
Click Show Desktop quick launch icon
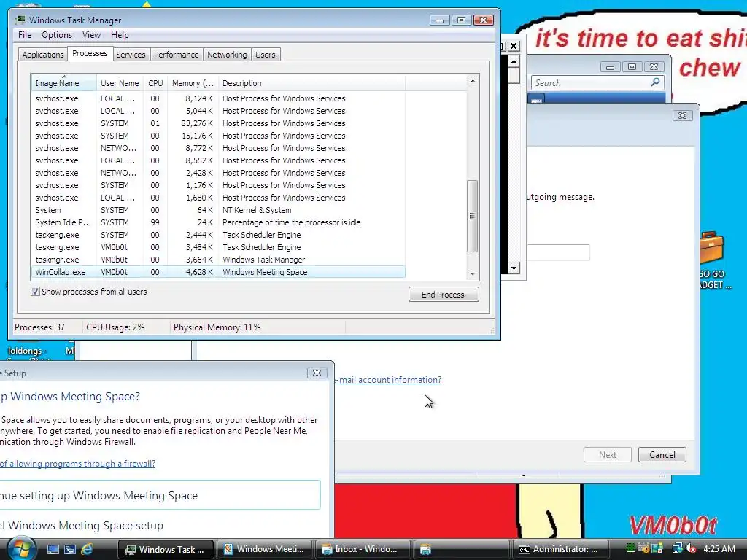53,549
